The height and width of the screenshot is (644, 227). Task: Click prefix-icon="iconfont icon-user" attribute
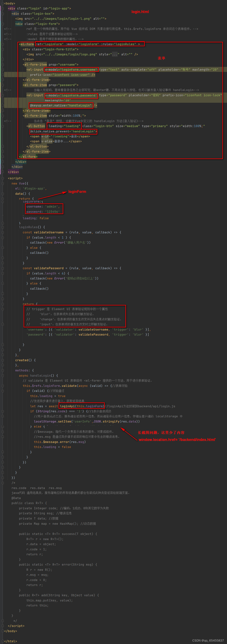(x=60, y=75)
